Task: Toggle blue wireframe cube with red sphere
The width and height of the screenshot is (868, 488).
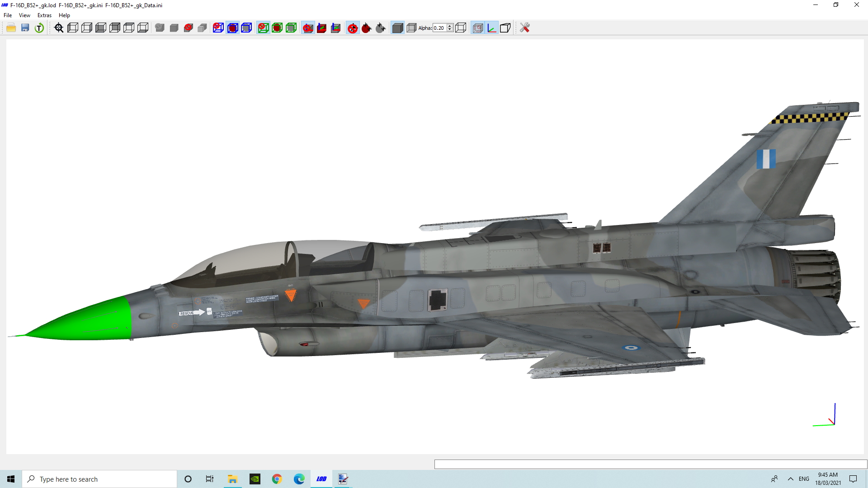Action: coord(233,28)
